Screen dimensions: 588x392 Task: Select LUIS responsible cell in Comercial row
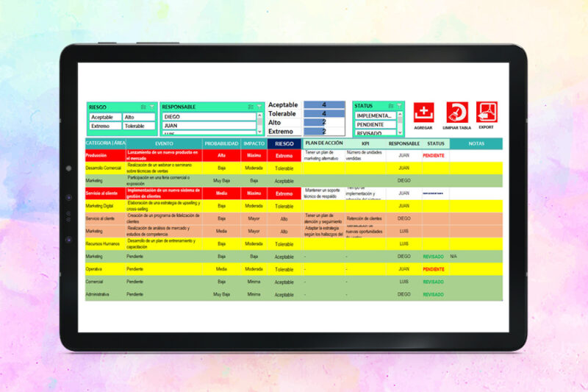(x=404, y=282)
